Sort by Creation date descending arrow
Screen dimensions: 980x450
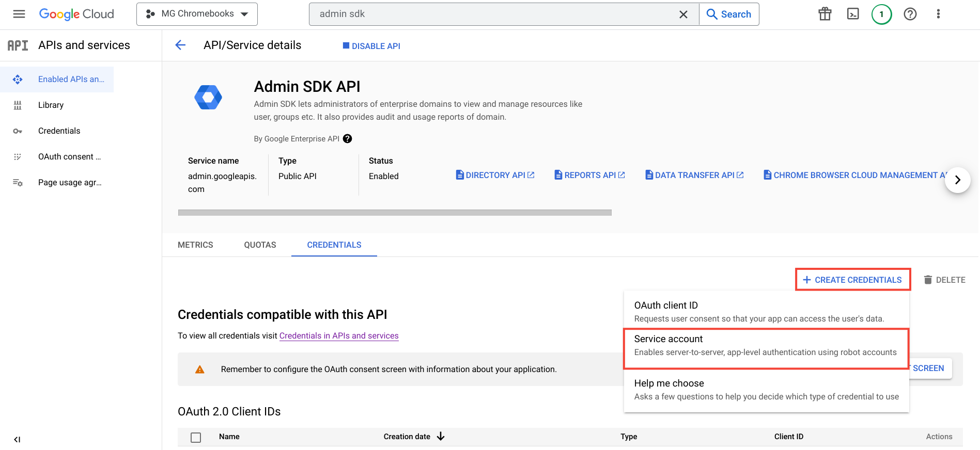[441, 437]
